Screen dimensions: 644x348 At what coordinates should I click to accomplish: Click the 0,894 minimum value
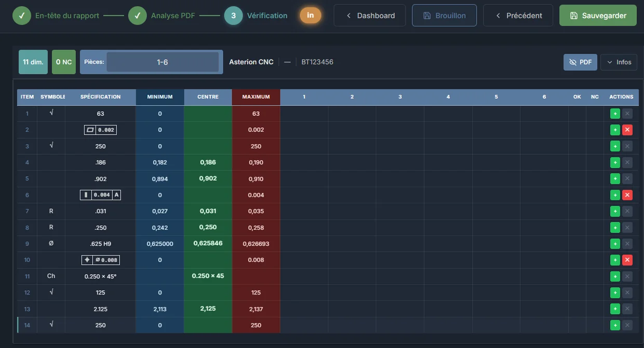160,179
